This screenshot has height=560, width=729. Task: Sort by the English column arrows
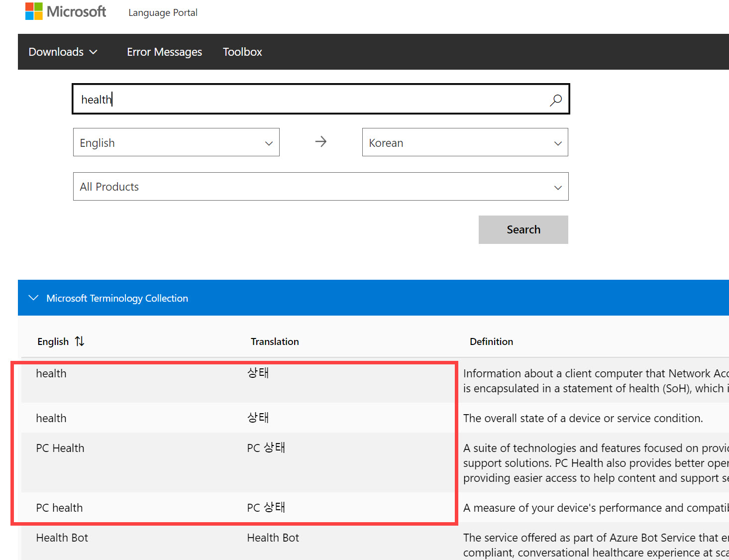click(80, 341)
